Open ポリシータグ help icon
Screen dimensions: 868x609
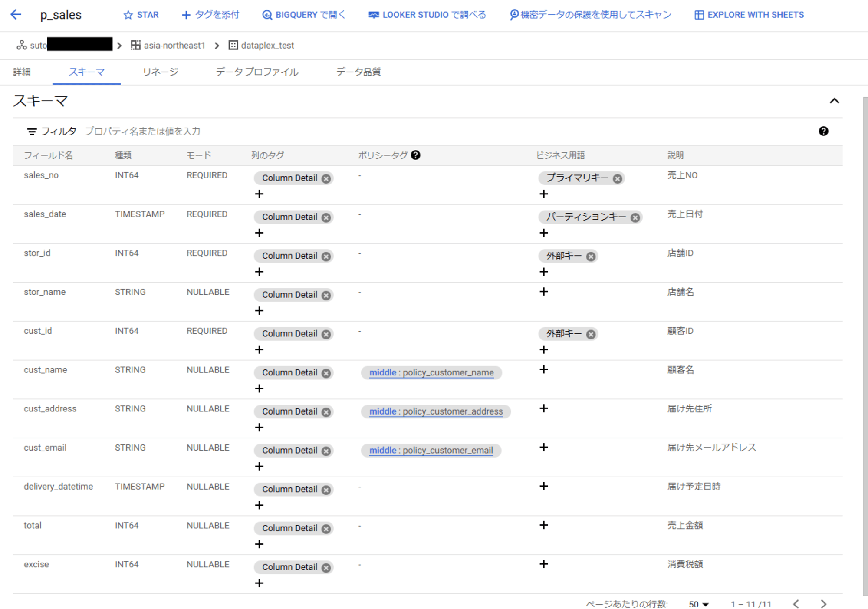pyautogui.click(x=415, y=155)
